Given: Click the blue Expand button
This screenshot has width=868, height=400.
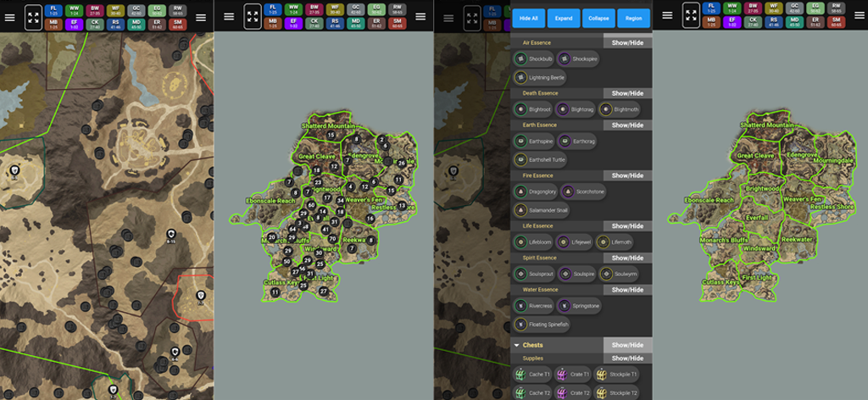Looking at the screenshot, I should point(564,19).
